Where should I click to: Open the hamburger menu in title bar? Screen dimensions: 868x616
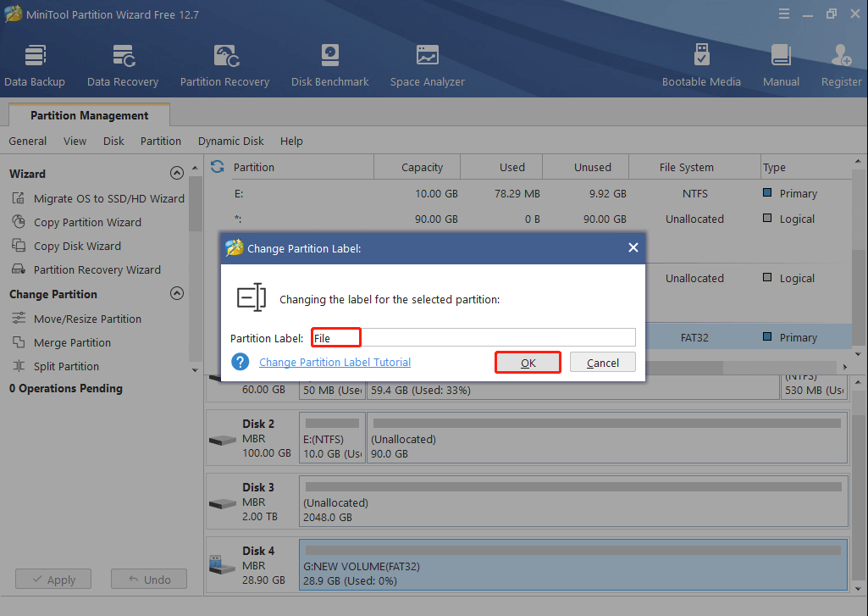(784, 14)
